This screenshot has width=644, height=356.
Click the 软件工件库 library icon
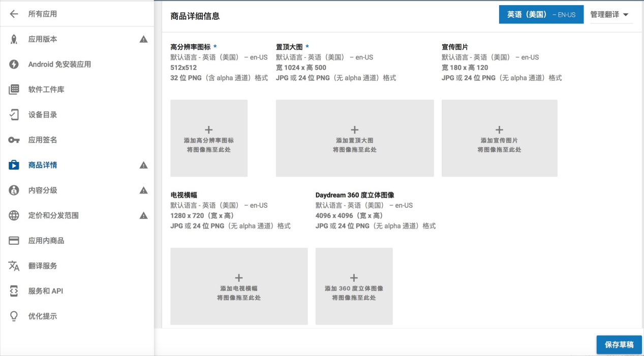[14, 90]
